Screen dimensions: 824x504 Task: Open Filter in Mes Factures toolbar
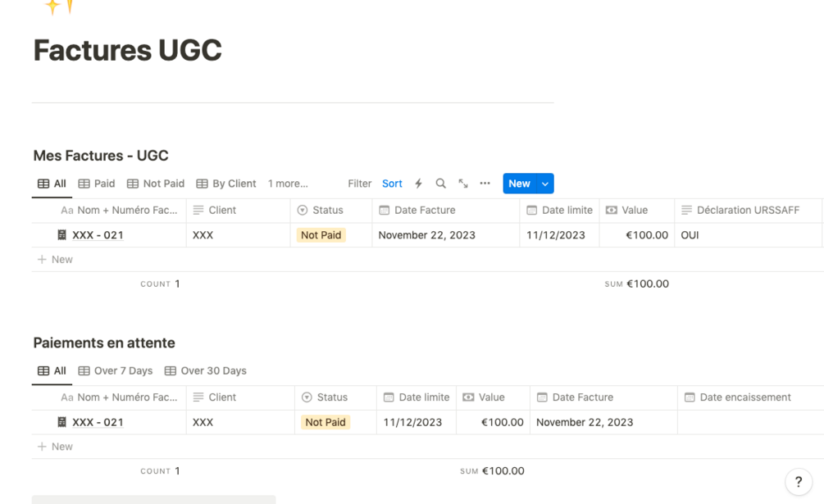coord(359,184)
